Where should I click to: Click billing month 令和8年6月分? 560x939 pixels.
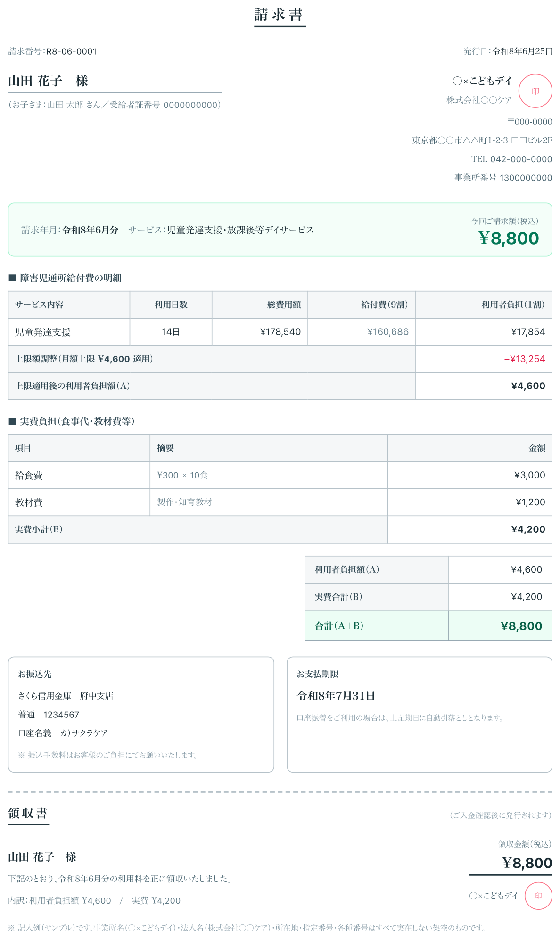pyautogui.click(x=91, y=230)
